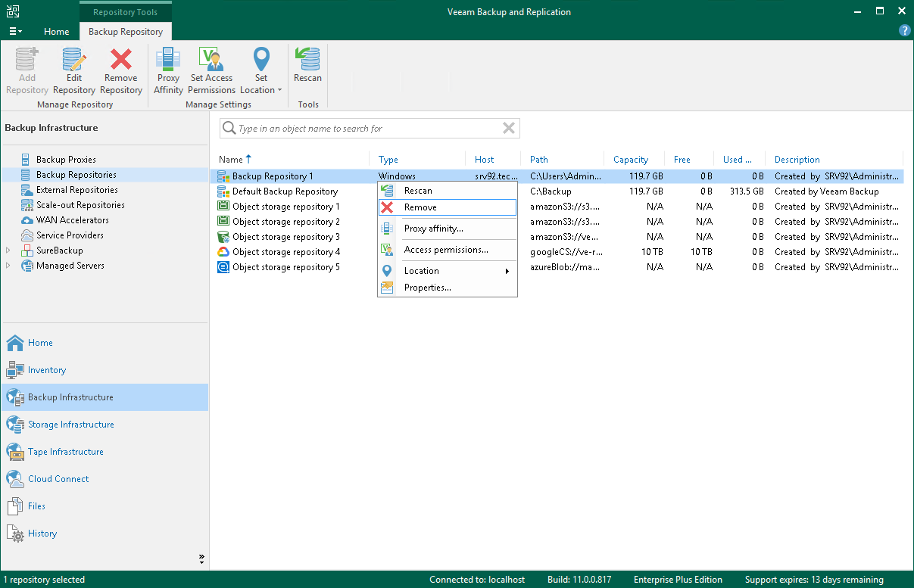Select Backup Proxies in the tree
The width and height of the screenshot is (914, 588).
pos(66,160)
